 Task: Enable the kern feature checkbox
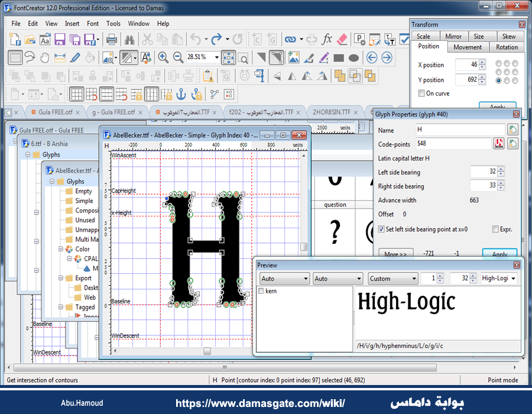pos(261,291)
